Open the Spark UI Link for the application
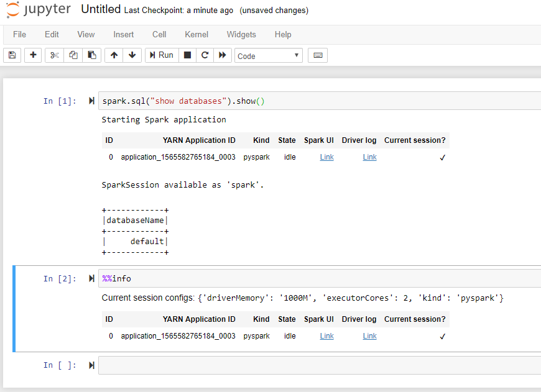The width and height of the screenshot is (541, 392). [326, 157]
